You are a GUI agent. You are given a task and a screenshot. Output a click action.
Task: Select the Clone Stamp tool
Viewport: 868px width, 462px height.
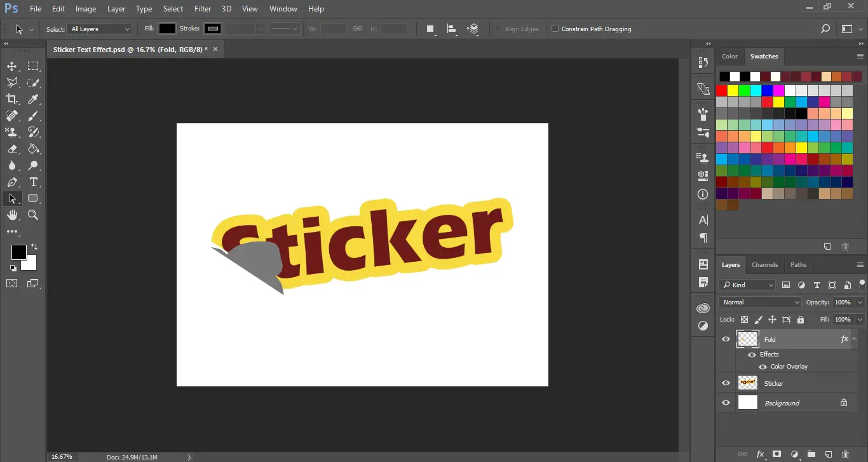(11, 132)
